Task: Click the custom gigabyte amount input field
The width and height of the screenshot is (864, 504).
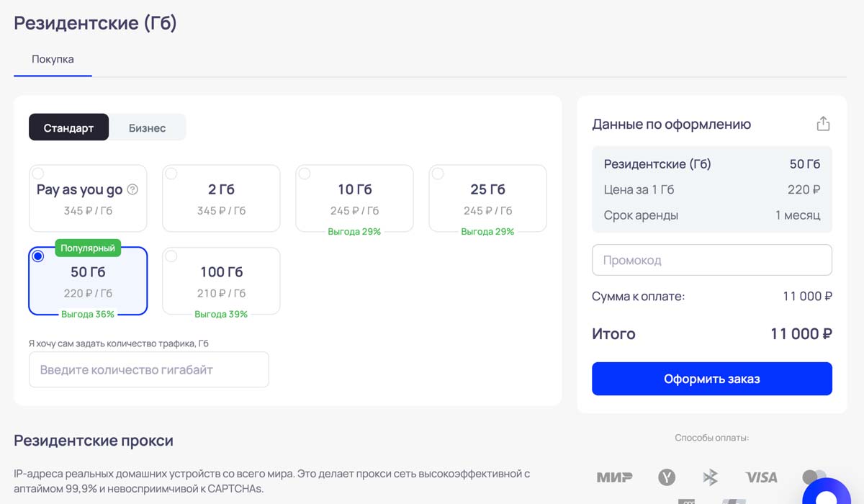Action: coord(149,369)
